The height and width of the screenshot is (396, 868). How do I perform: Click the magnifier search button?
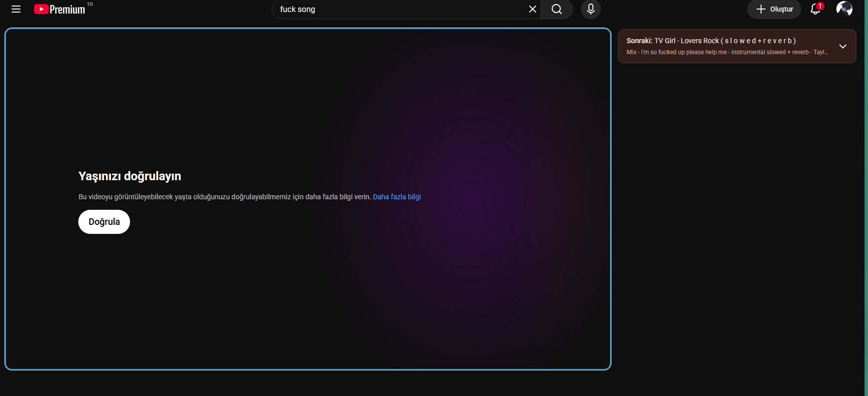coord(556,9)
